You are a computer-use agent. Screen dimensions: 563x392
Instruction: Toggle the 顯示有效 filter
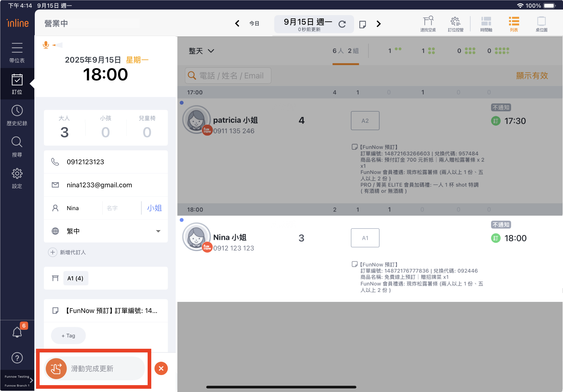coord(532,75)
